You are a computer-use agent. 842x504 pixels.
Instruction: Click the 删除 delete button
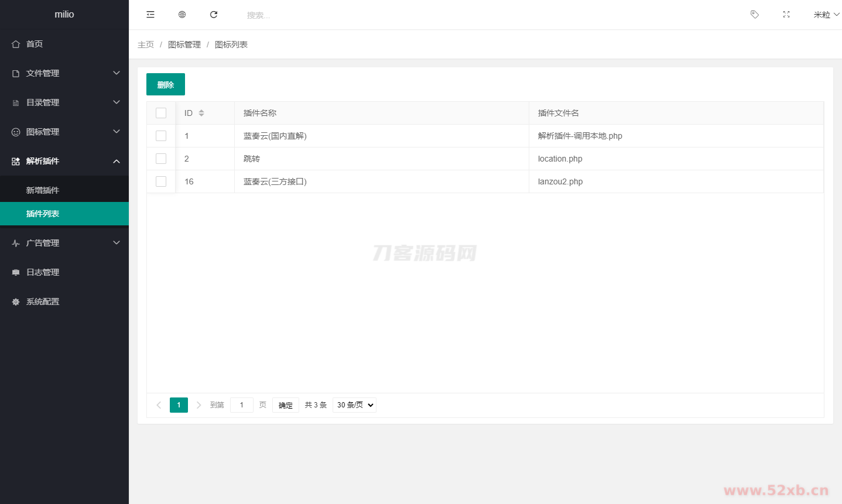point(165,84)
